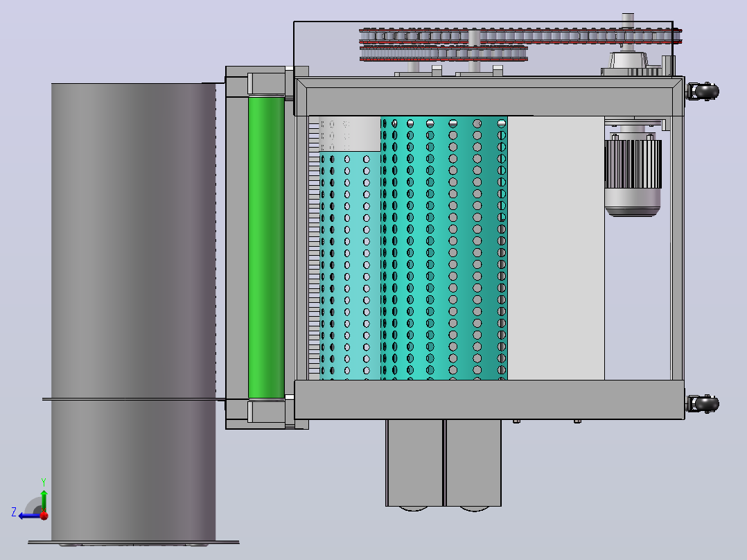Select the right discharge box below frame
This screenshot has width=747, height=560.
pos(473,463)
